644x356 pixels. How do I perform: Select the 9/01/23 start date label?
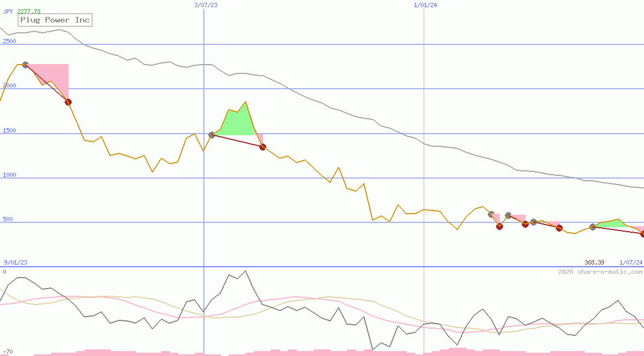(16, 262)
